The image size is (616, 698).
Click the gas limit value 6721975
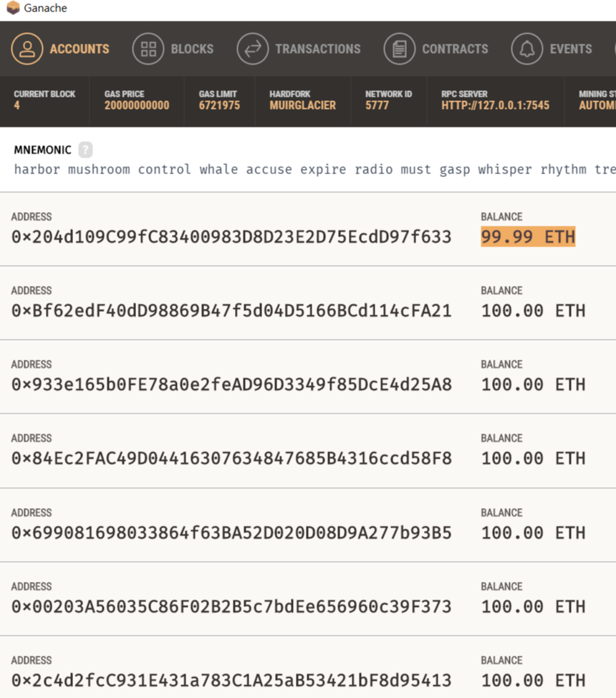(x=219, y=105)
